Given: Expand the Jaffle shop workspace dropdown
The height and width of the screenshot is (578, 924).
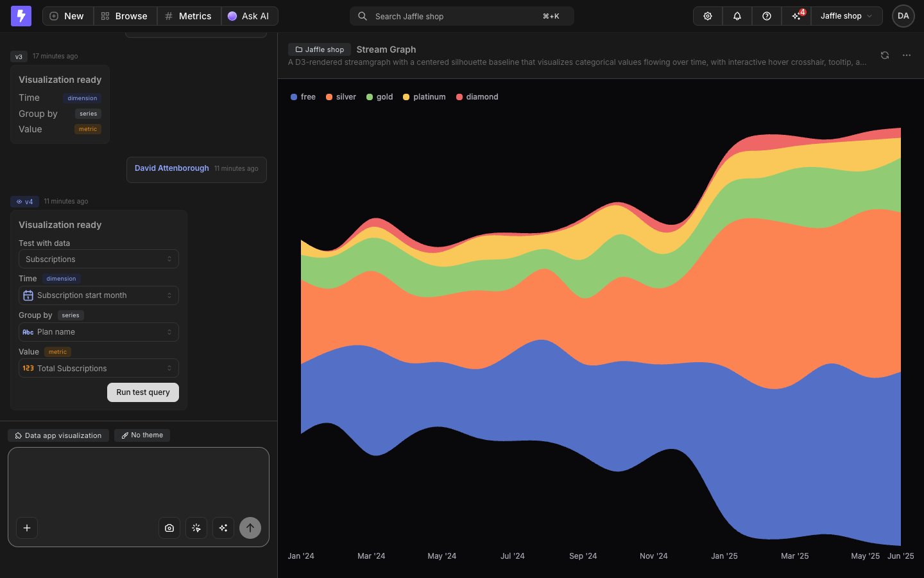Looking at the screenshot, I should click(847, 16).
